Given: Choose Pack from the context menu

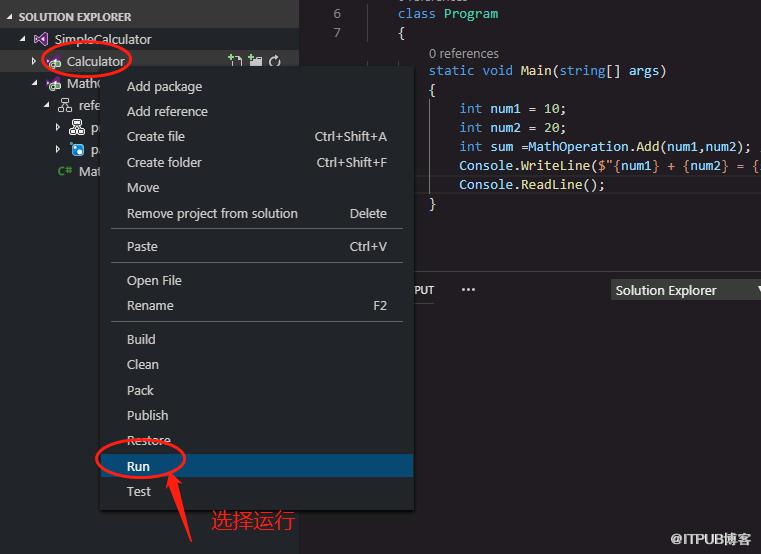Looking at the screenshot, I should pyautogui.click(x=257, y=390).
